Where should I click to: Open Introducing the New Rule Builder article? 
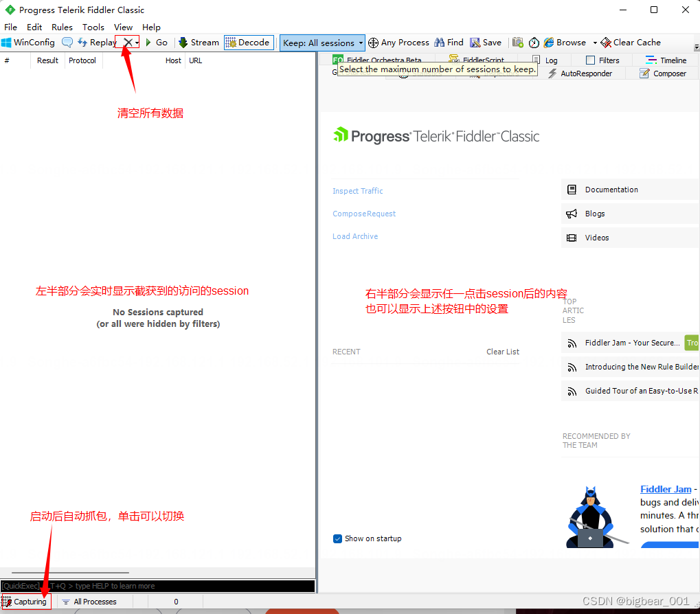(630, 367)
